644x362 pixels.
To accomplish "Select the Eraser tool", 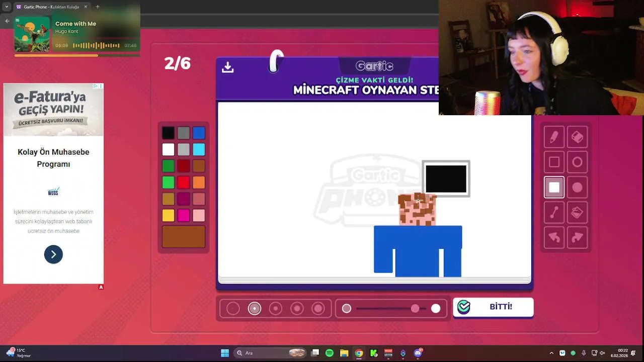I will [577, 137].
